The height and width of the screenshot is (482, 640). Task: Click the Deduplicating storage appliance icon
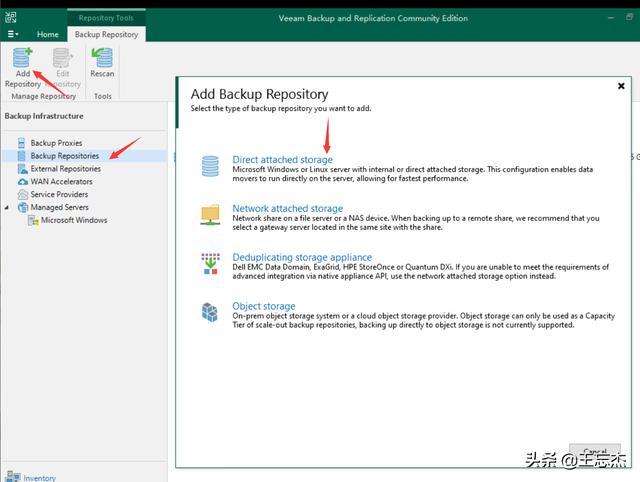pos(210,263)
